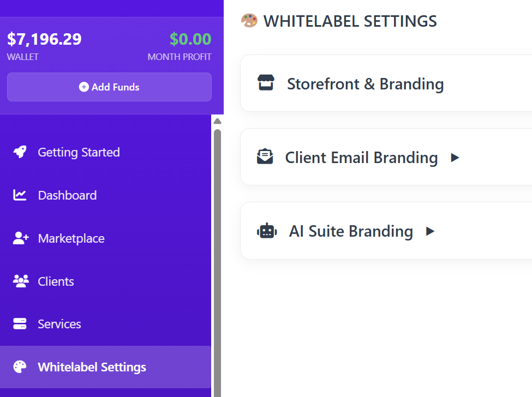Navigate to Services
The width and height of the screenshot is (532, 397).
59,324
